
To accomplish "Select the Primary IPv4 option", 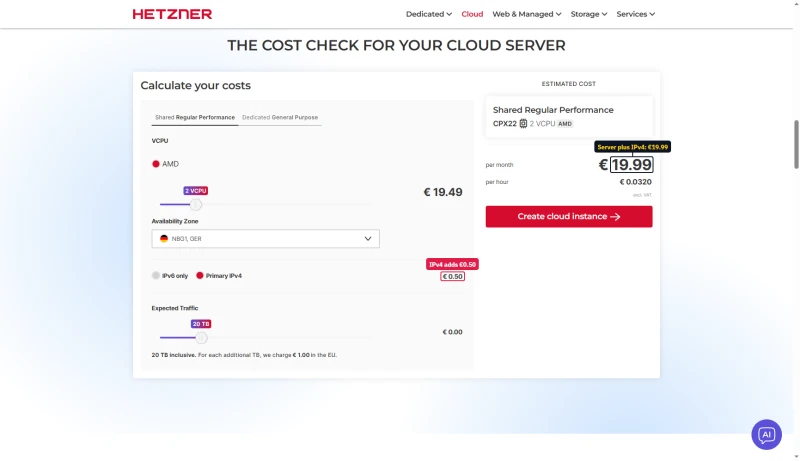I will point(199,275).
